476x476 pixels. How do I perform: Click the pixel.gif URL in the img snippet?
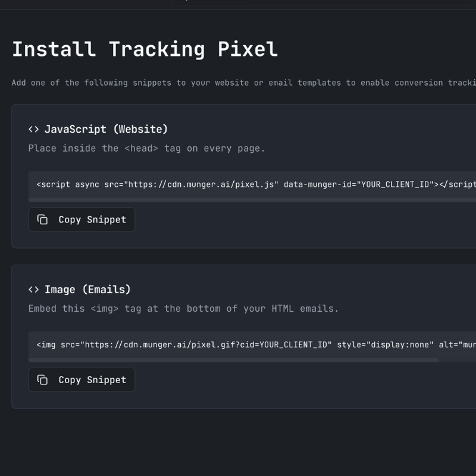pyautogui.click(x=171, y=345)
